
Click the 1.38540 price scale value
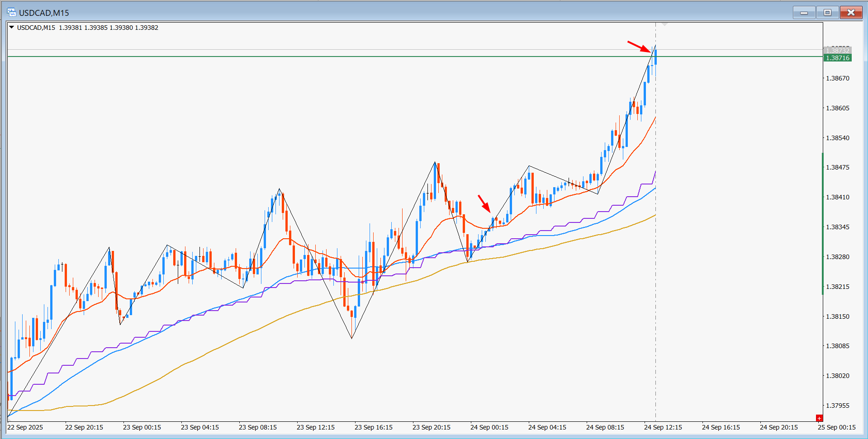(838, 138)
